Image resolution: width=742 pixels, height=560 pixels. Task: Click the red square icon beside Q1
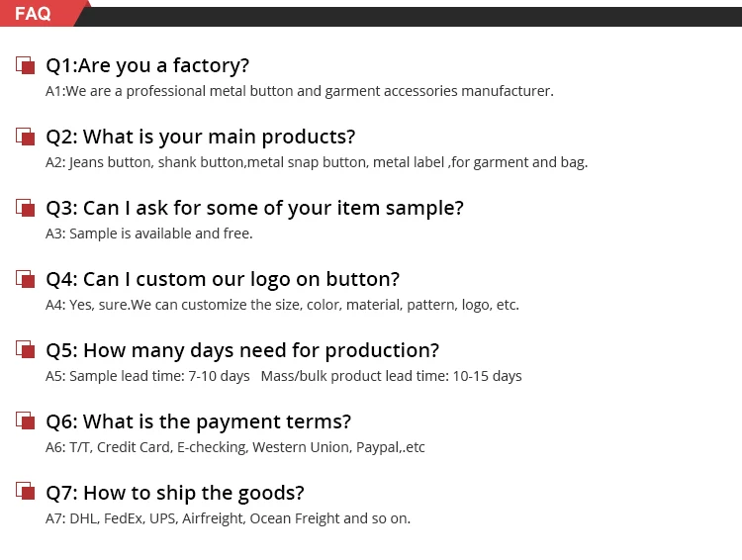click(25, 66)
